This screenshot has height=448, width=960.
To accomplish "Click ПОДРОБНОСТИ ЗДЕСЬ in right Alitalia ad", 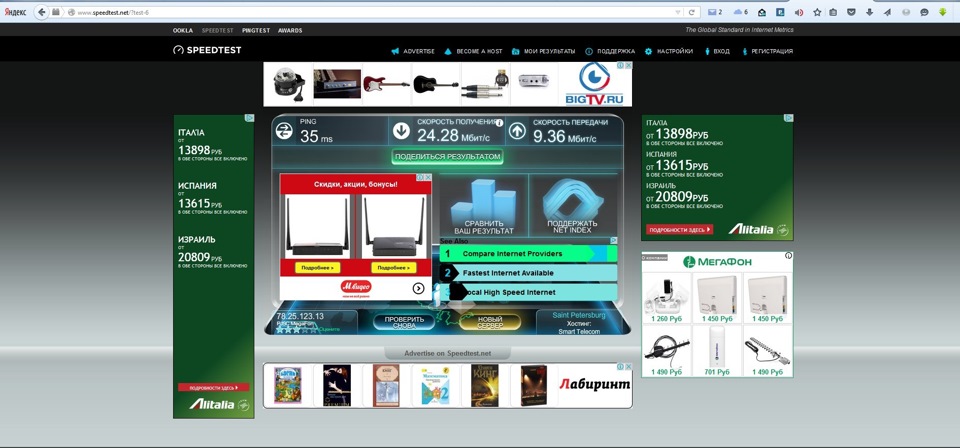I will coord(680,230).
